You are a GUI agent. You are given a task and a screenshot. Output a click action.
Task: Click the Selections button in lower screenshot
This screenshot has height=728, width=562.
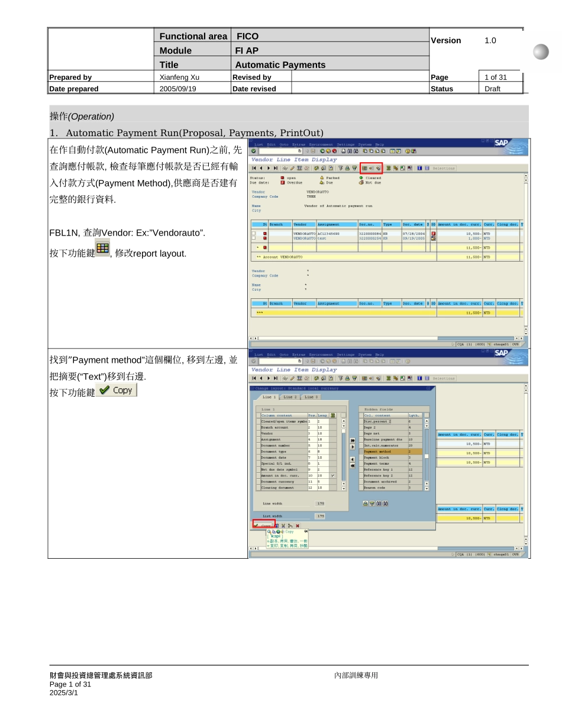444,378
